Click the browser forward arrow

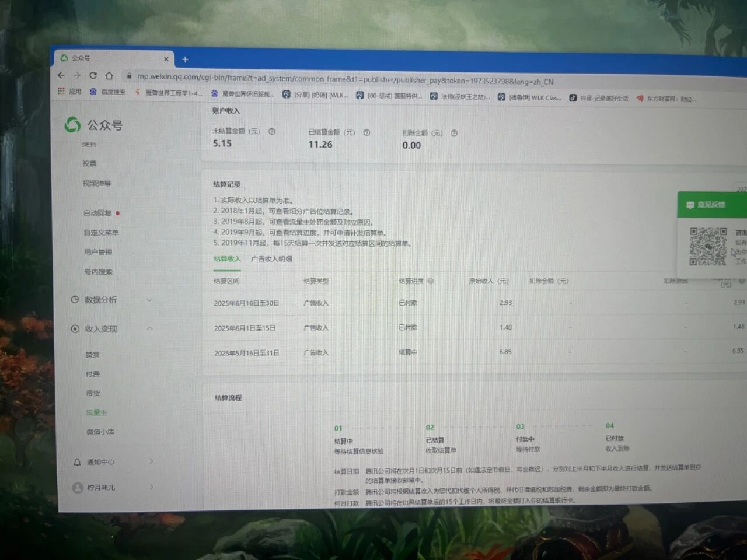(77, 75)
